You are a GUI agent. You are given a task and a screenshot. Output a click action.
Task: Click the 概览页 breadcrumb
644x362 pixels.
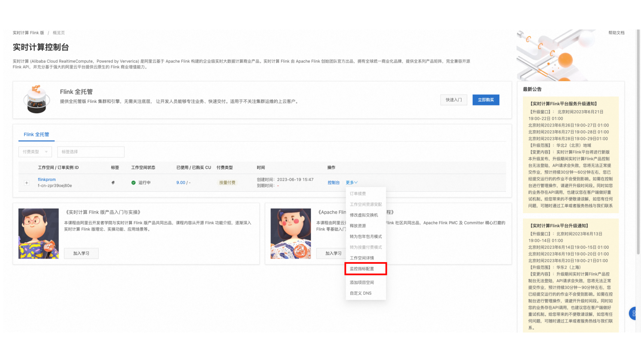pos(59,33)
